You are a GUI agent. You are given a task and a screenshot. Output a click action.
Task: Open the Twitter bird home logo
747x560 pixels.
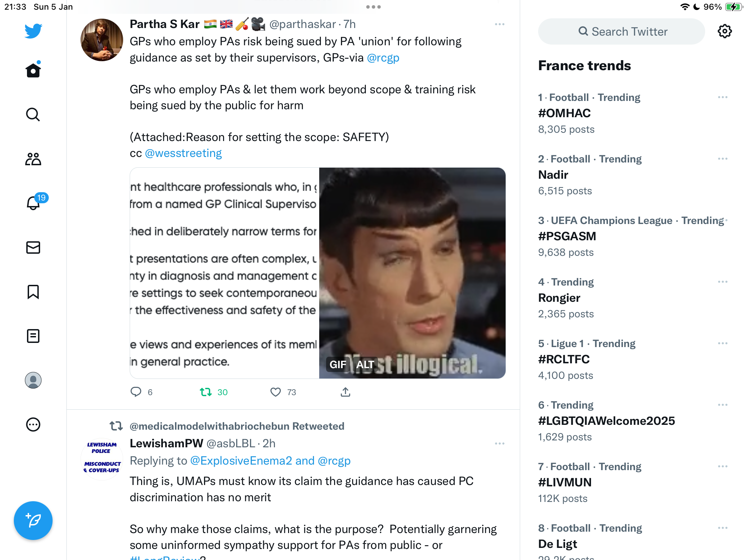33,31
